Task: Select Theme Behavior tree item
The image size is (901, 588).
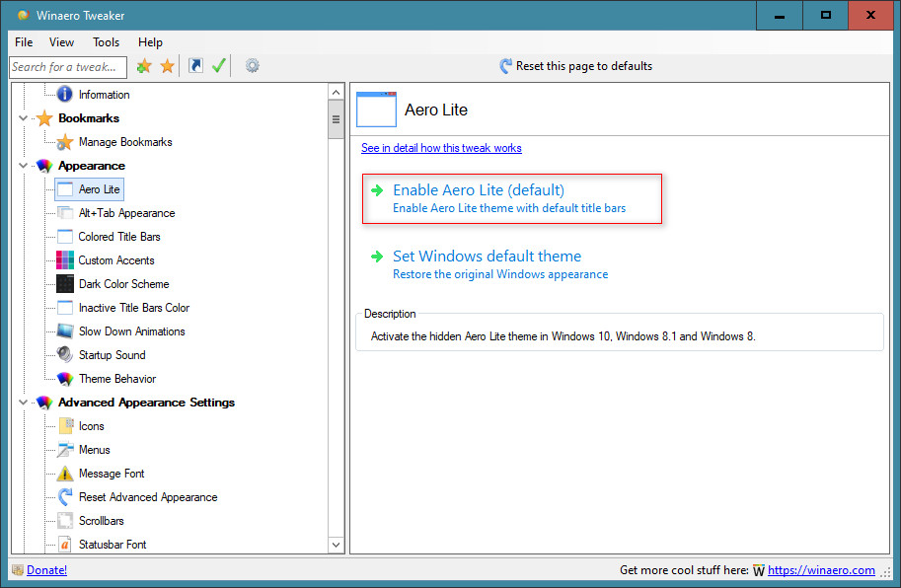Action: (x=117, y=379)
